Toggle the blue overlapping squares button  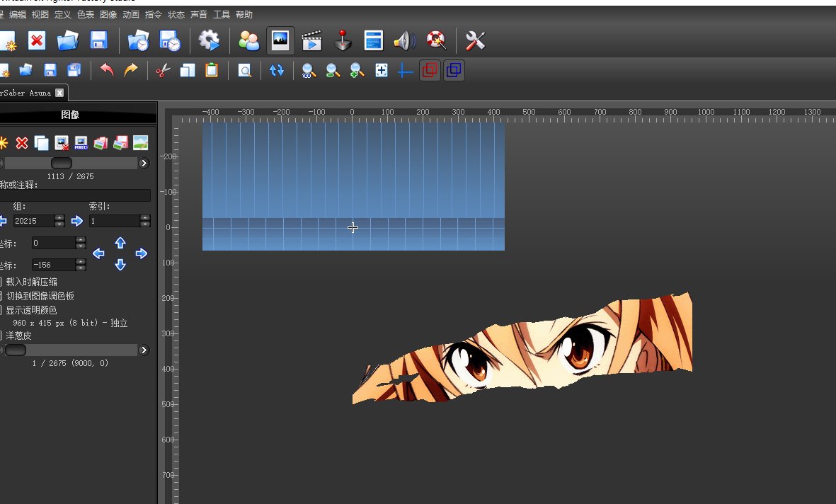454,70
